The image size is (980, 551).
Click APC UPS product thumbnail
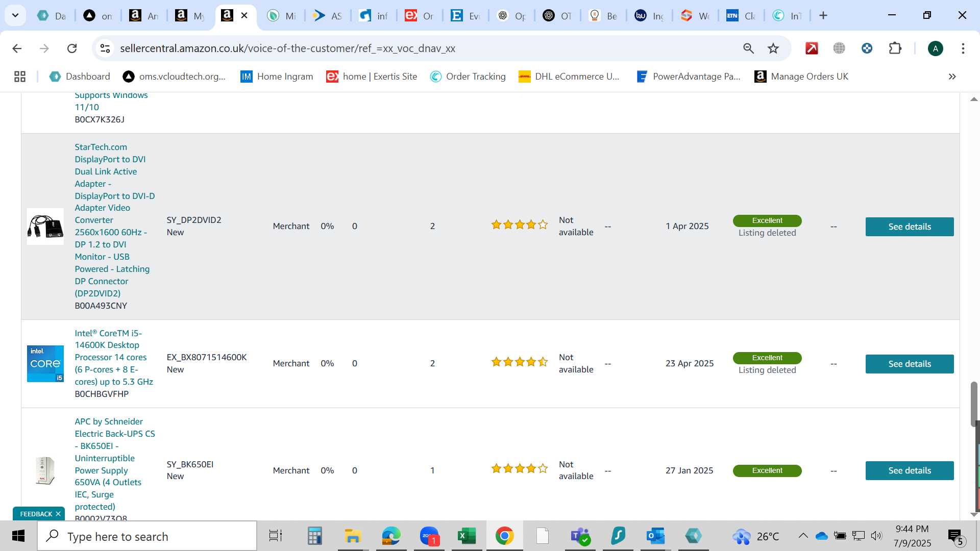(45, 470)
